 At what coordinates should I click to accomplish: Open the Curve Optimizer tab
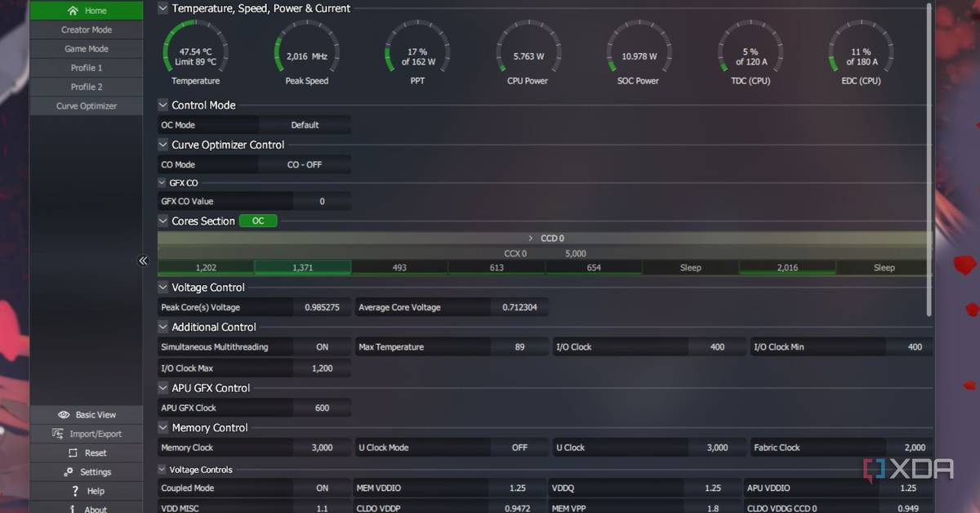pos(87,106)
